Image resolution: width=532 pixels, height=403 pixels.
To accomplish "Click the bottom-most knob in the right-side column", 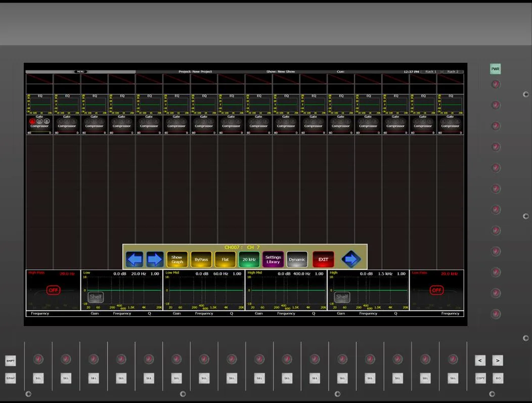I will pos(496,314).
